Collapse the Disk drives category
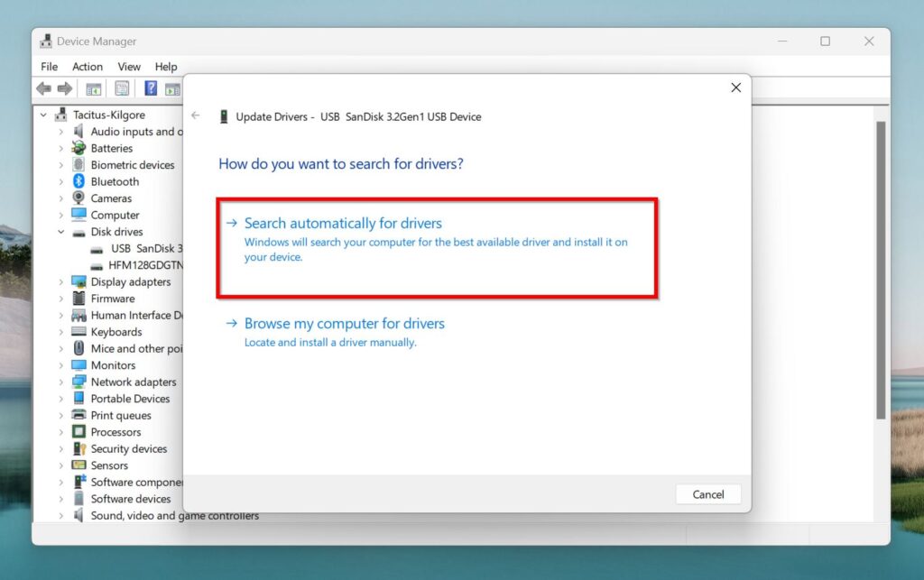Viewport: 924px width, 580px height. [60, 232]
